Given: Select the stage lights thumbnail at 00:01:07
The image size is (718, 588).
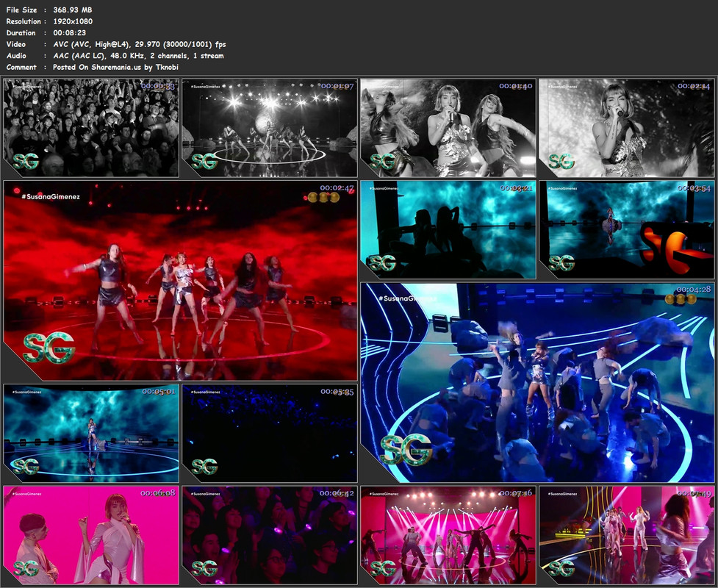Looking at the screenshot, I should [x=270, y=128].
